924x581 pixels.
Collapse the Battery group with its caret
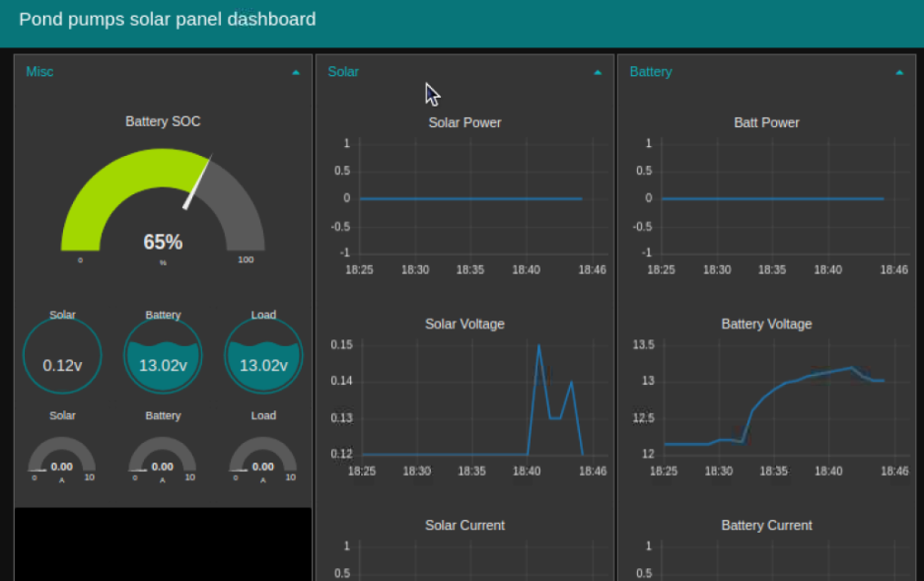[x=899, y=72]
